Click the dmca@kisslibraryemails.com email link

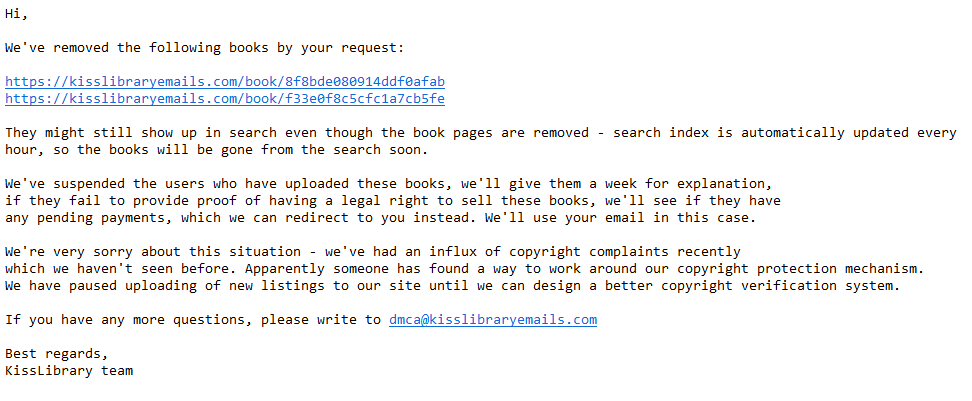(492, 320)
